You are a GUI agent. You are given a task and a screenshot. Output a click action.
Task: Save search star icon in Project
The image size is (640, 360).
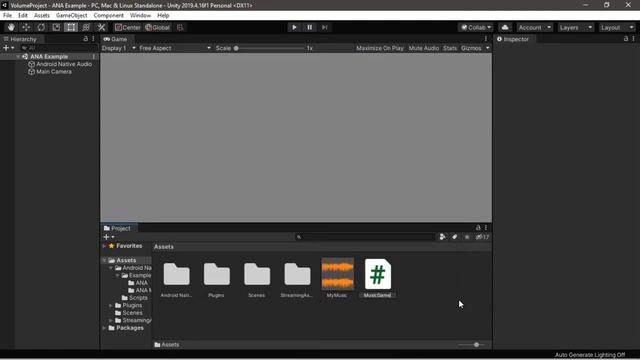tap(467, 237)
